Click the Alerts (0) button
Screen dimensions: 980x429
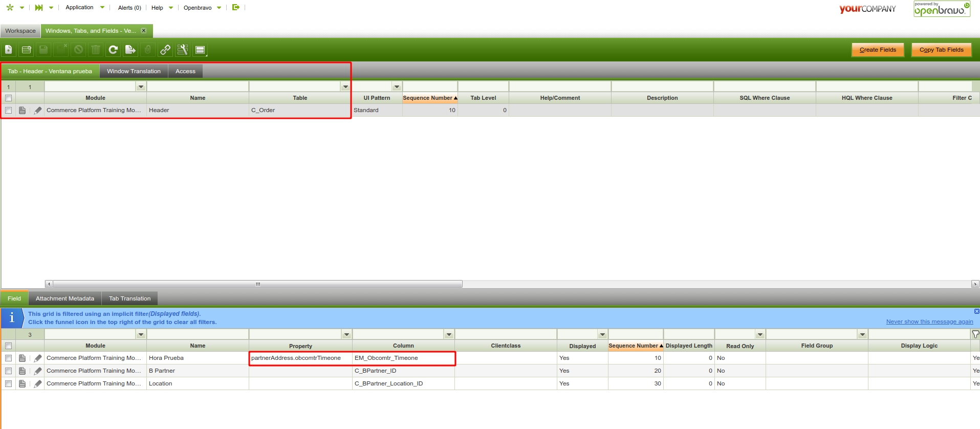coord(129,8)
